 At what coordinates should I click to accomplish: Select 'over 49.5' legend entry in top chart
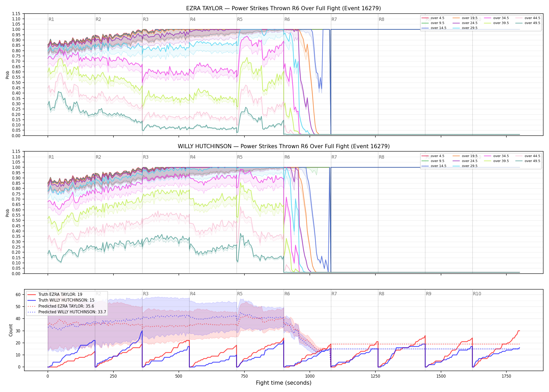528,23
